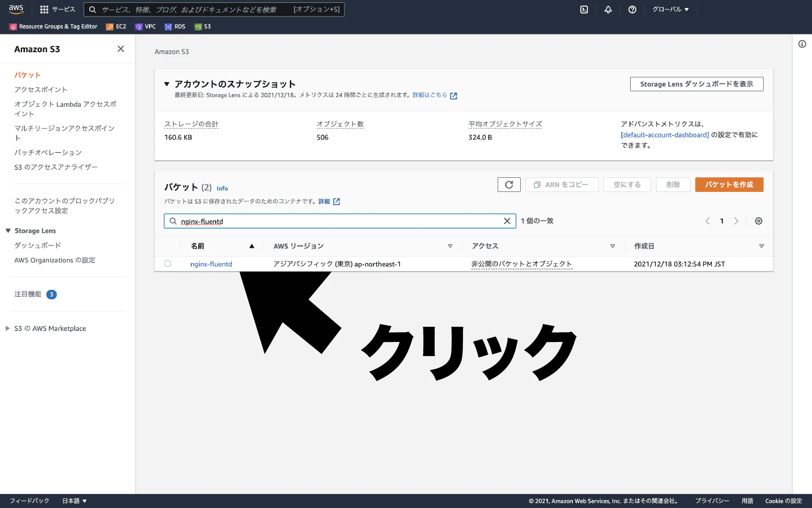The image size is (812, 508).
Task: Open the info panel icon at right
Action: click(x=802, y=44)
